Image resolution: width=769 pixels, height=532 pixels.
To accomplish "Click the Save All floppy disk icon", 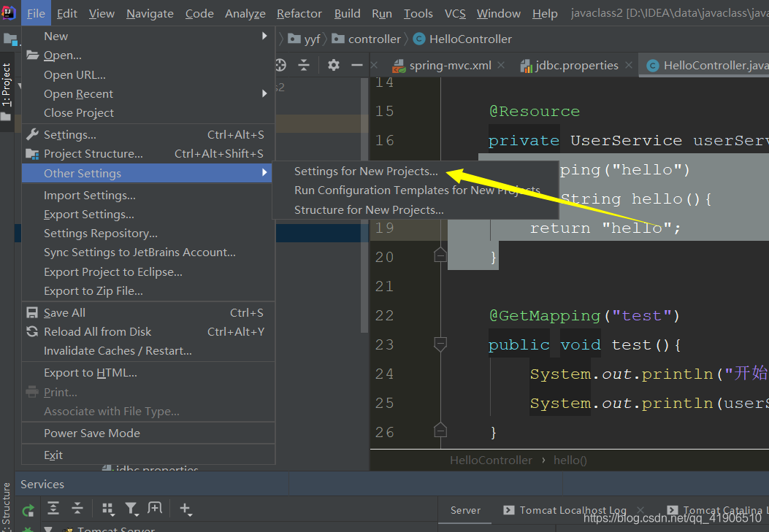I will tap(32, 312).
